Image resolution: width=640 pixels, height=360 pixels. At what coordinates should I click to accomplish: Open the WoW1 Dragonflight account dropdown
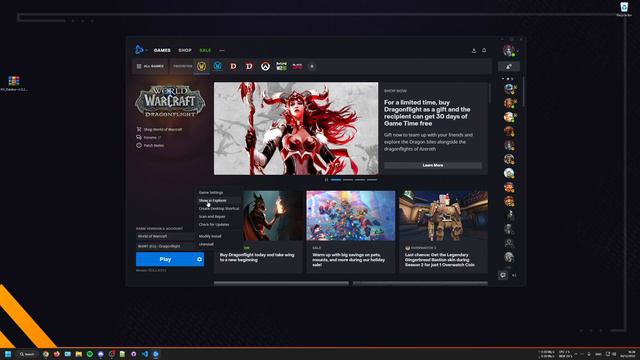(x=165, y=246)
